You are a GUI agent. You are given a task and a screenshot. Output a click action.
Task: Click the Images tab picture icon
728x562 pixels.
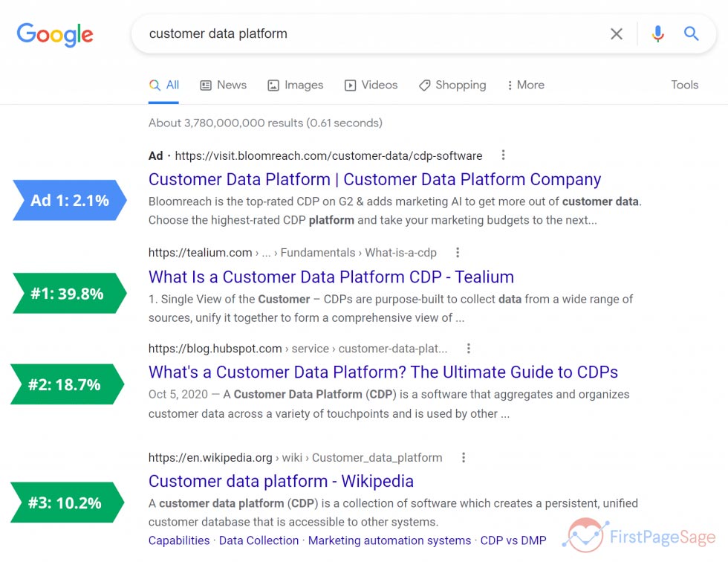coord(273,85)
